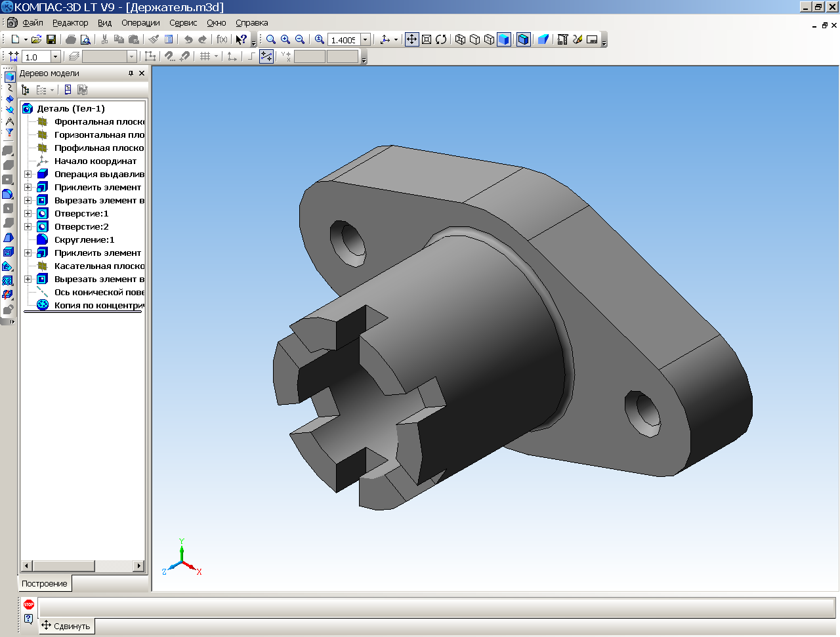Toggle the Pan (Сдвинуть) view mode button
The image size is (840, 637).
tap(411, 40)
